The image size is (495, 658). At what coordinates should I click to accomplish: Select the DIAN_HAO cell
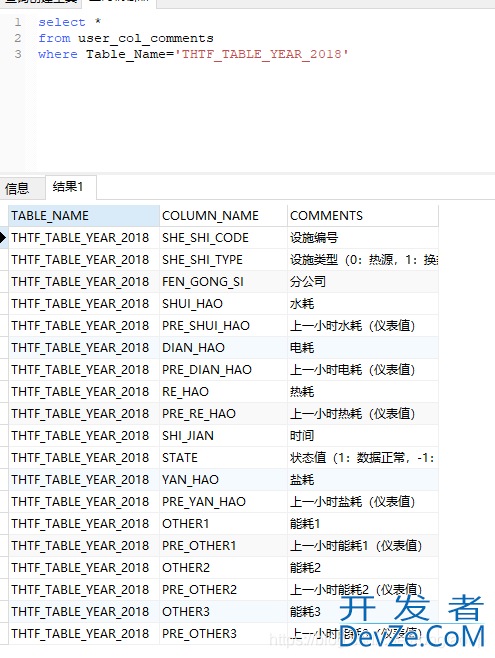pyautogui.click(x=223, y=348)
